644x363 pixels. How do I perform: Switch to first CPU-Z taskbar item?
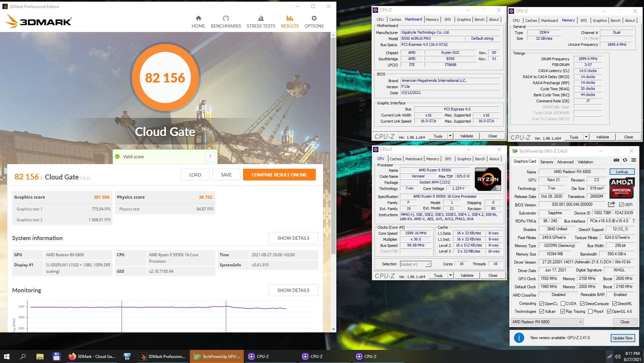(x=271, y=356)
